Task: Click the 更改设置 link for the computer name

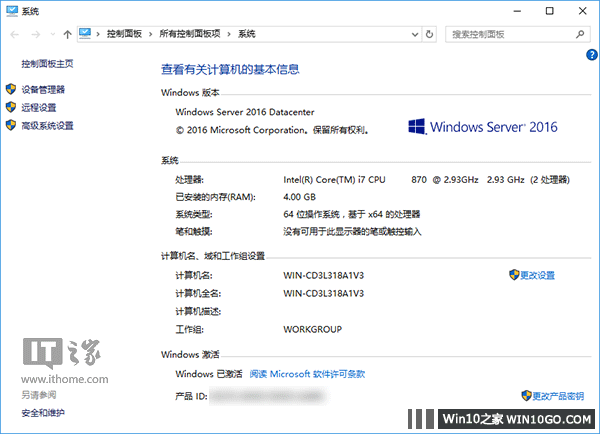Action: point(537,275)
